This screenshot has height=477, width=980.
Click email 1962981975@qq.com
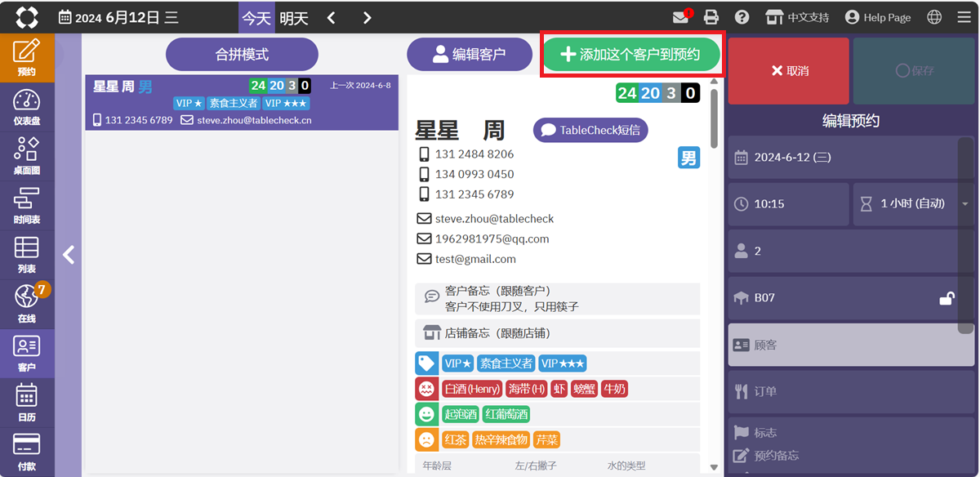pyautogui.click(x=492, y=238)
